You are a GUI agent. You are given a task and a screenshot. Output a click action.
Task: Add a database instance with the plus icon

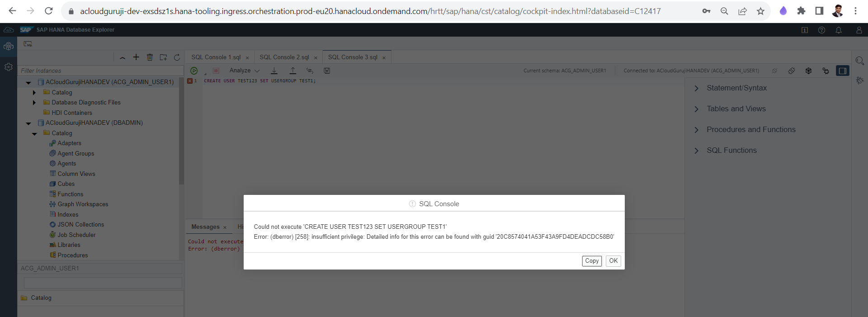pyautogui.click(x=136, y=57)
